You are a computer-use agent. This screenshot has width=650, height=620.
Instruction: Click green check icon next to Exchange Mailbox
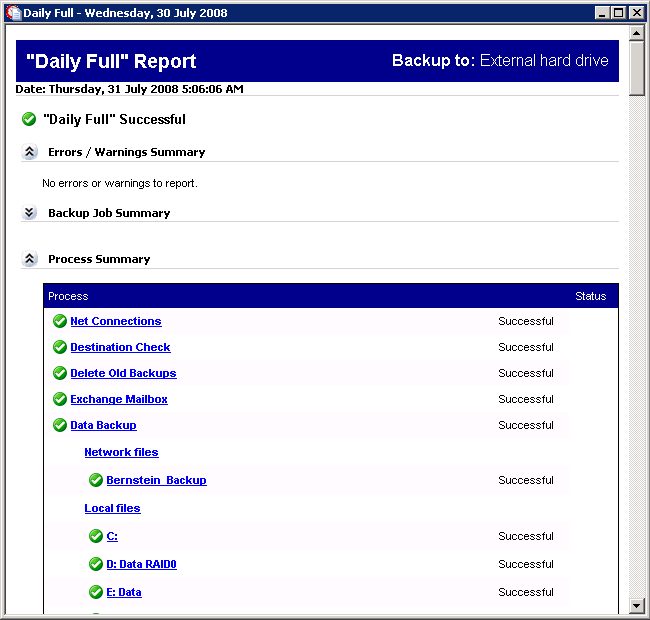60,399
